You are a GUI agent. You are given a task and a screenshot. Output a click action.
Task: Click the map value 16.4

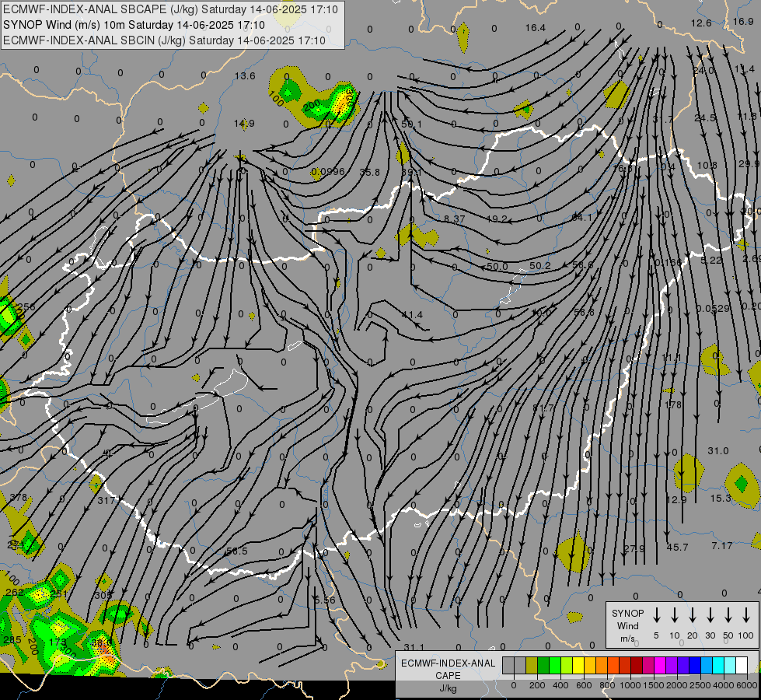point(536,28)
